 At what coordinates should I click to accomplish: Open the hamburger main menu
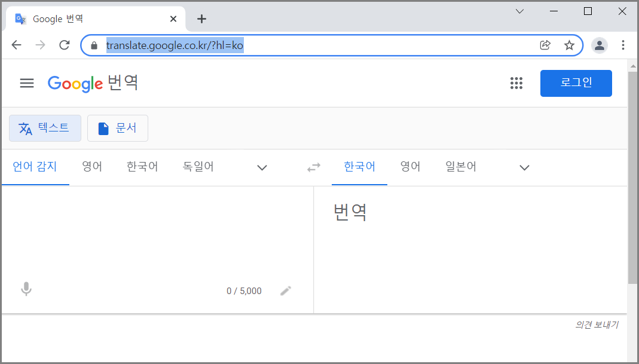(27, 83)
